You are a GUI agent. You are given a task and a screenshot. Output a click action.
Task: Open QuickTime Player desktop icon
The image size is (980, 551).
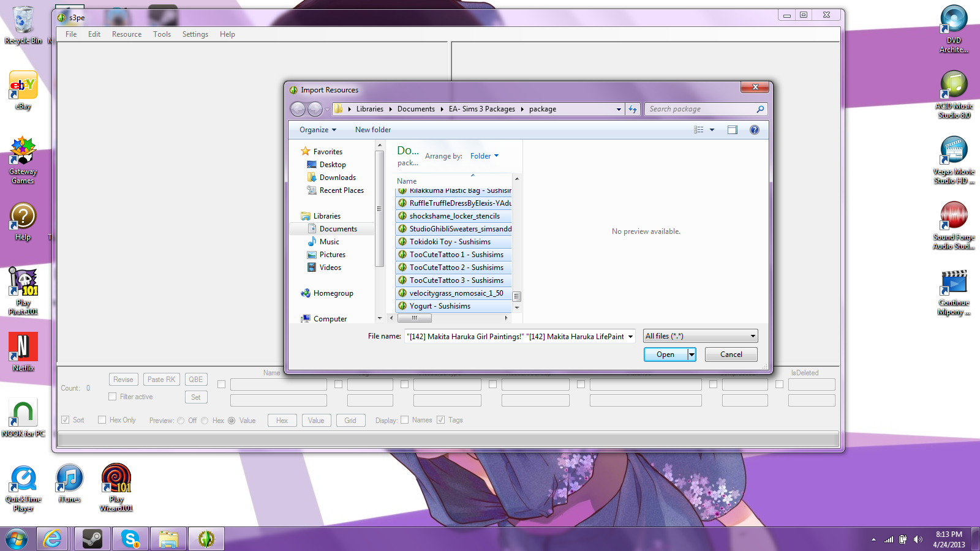[x=23, y=488]
